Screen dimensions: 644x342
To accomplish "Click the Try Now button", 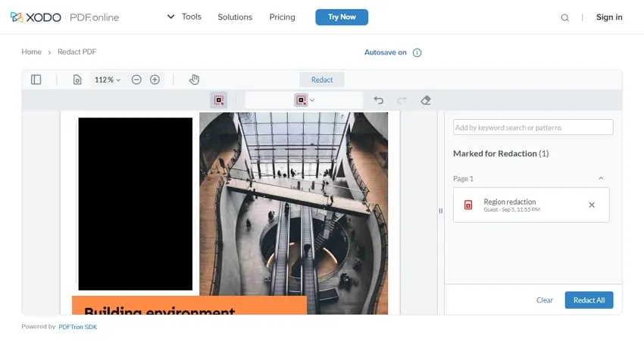I will click(342, 17).
